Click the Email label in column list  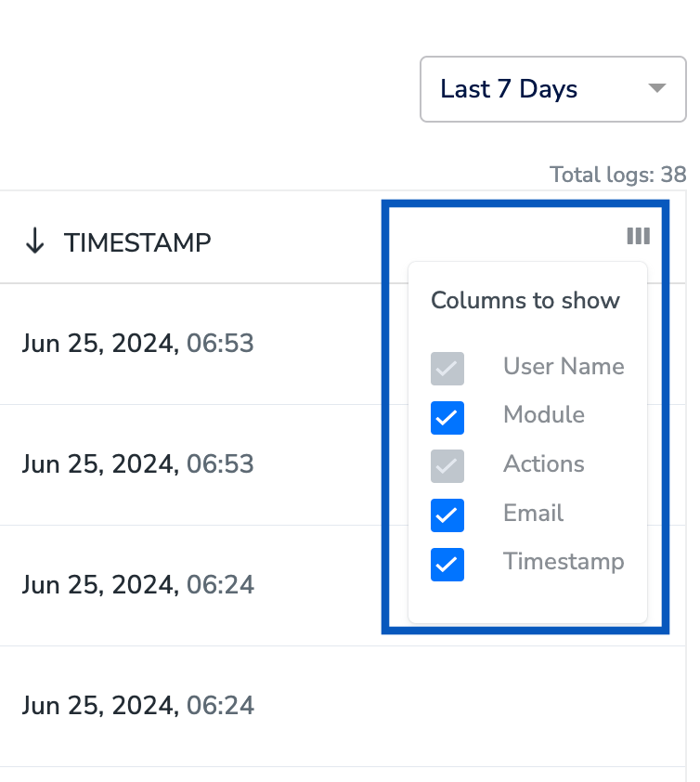(x=534, y=513)
